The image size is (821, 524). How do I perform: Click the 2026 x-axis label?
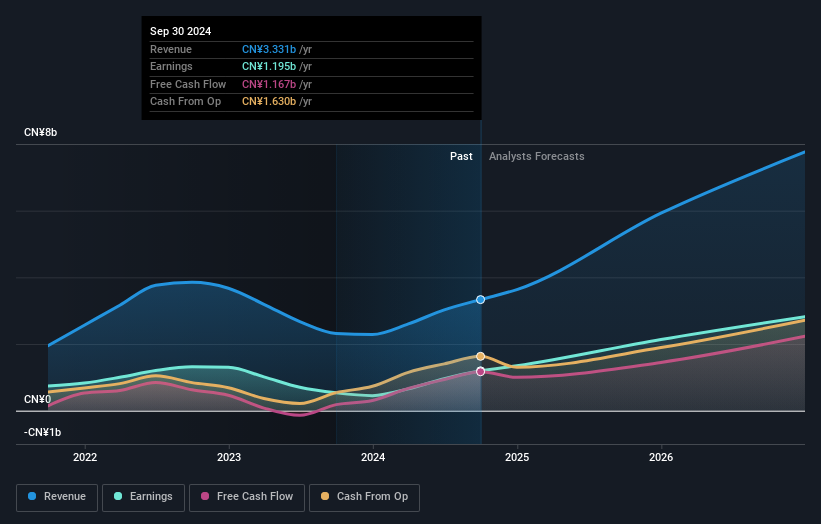[661, 457]
